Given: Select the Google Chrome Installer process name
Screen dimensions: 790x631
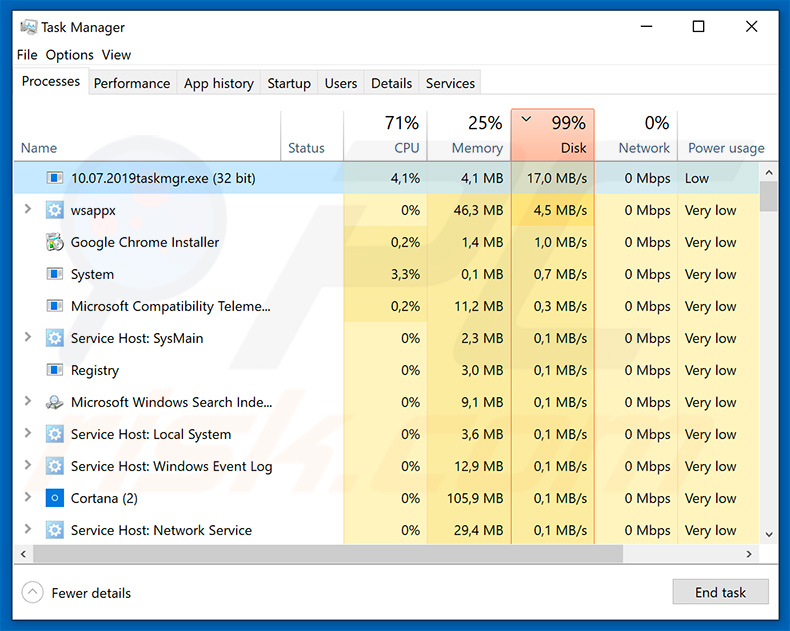Looking at the screenshot, I should point(145,242).
